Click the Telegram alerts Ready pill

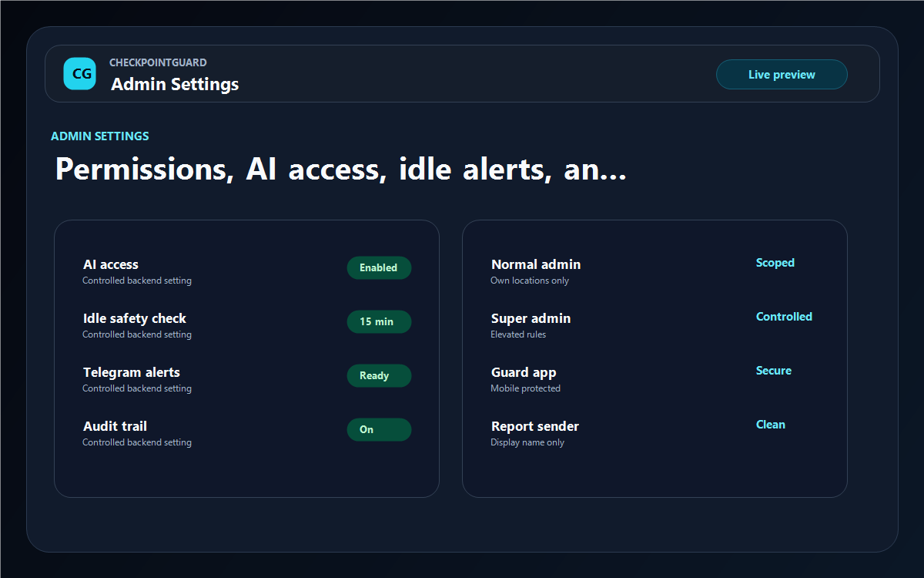tap(379, 375)
